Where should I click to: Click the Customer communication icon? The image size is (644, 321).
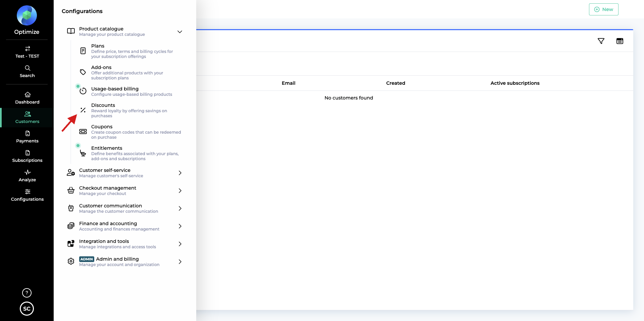[71, 208]
